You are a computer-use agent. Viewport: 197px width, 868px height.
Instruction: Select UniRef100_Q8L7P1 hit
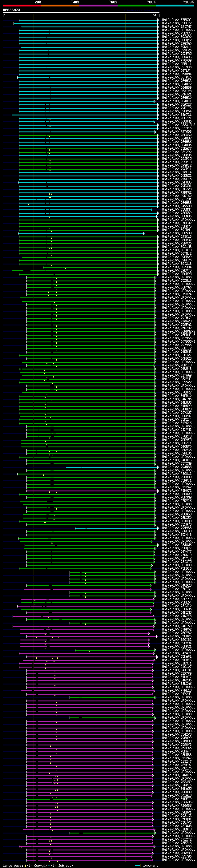[177, 118]
